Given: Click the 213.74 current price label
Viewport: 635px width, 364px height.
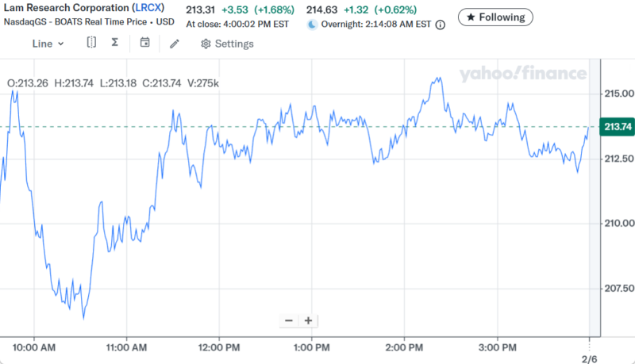Looking at the screenshot, I should [618, 127].
